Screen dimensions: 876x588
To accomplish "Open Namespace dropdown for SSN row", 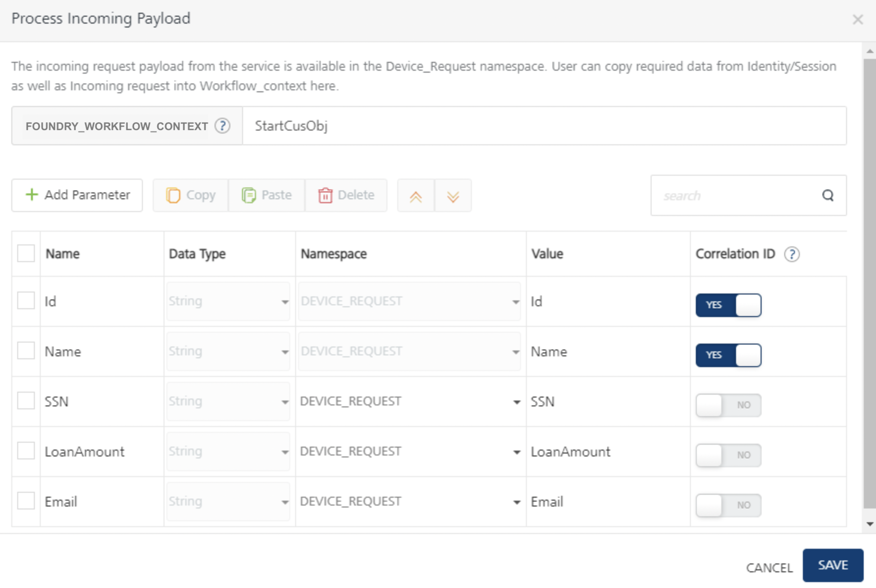I will click(516, 402).
